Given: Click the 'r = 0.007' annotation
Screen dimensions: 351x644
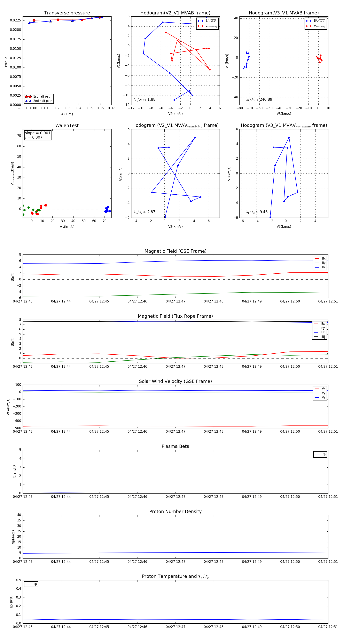Looking at the screenshot, I should (34, 137).
